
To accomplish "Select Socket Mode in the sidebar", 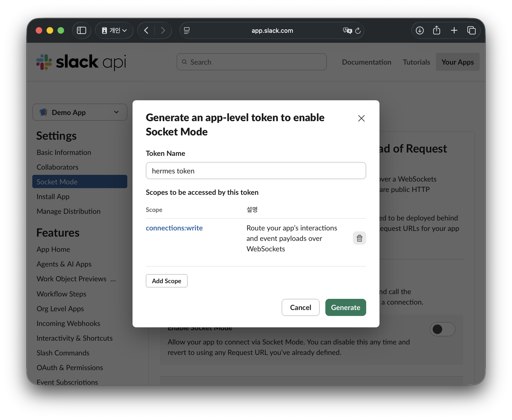I will [x=80, y=182].
